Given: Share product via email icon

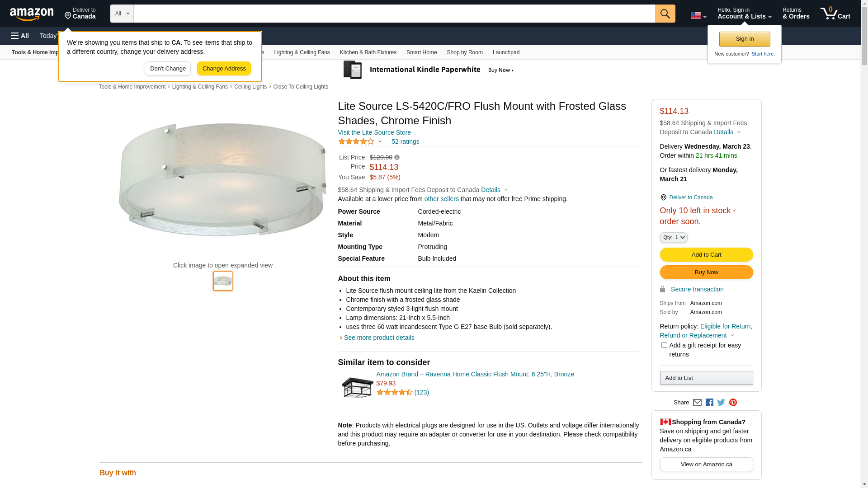Looking at the screenshot, I should [697, 403].
